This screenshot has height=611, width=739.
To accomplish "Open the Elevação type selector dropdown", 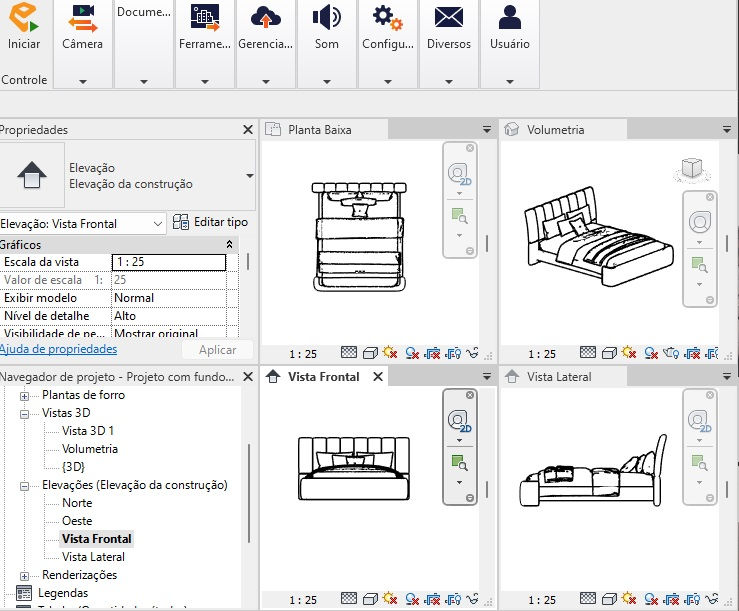I will tap(250, 176).
